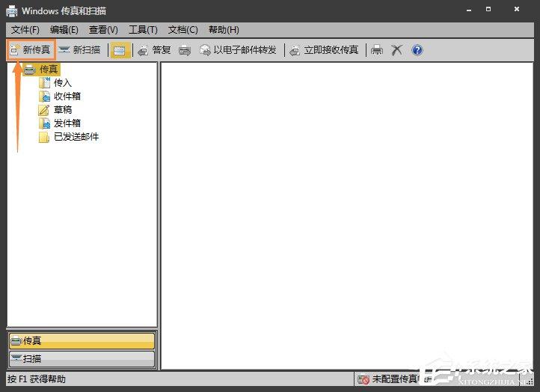540x392 pixels.
Task: Toggle the preview pane icon in toolbar
Action: click(120, 50)
